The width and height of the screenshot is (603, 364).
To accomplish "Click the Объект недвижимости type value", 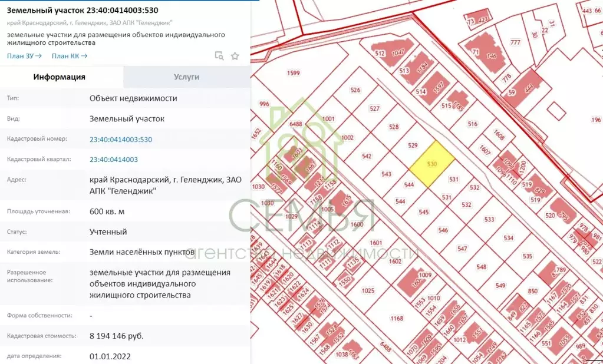I will (x=133, y=98).
